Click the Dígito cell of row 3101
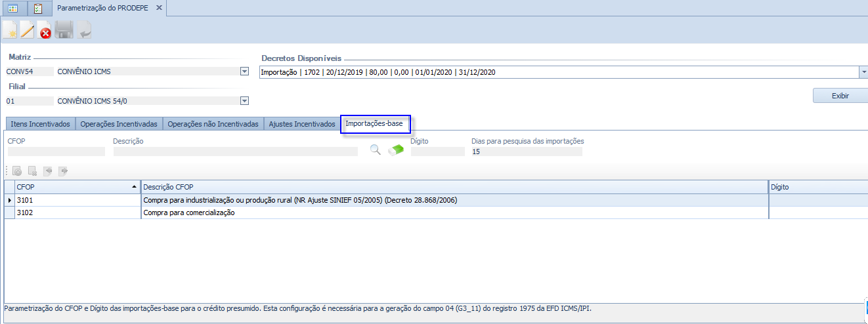This screenshot has width=868, height=324. pos(818,200)
